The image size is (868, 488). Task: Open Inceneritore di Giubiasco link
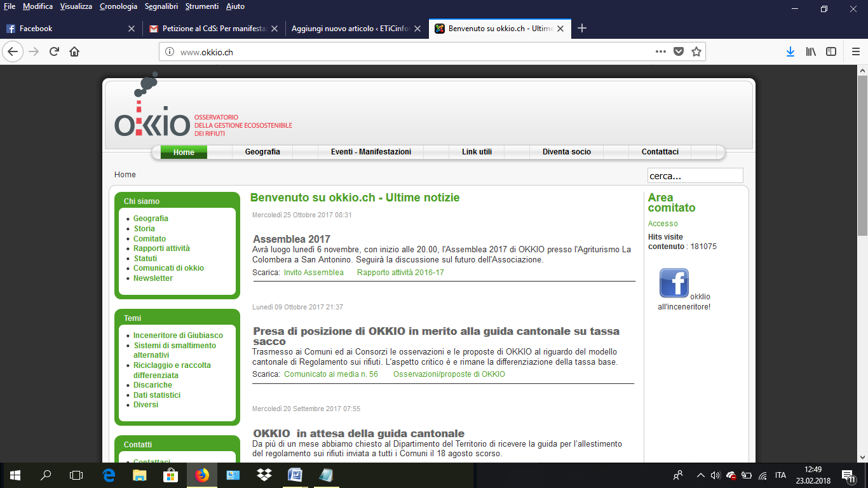178,335
